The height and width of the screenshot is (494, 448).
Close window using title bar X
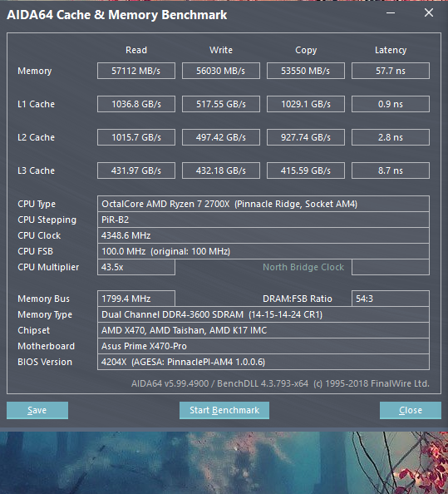(429, 13)
